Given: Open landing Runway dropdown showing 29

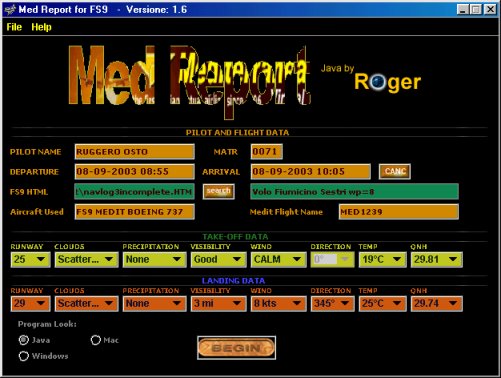Looking at the screenshot, I should 30,304.
